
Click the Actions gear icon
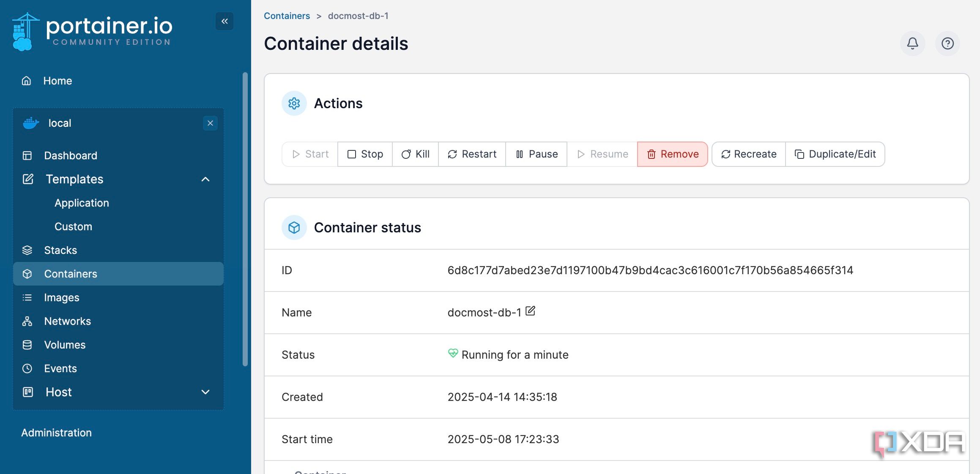pyautogui.click(x=294, y=103)
